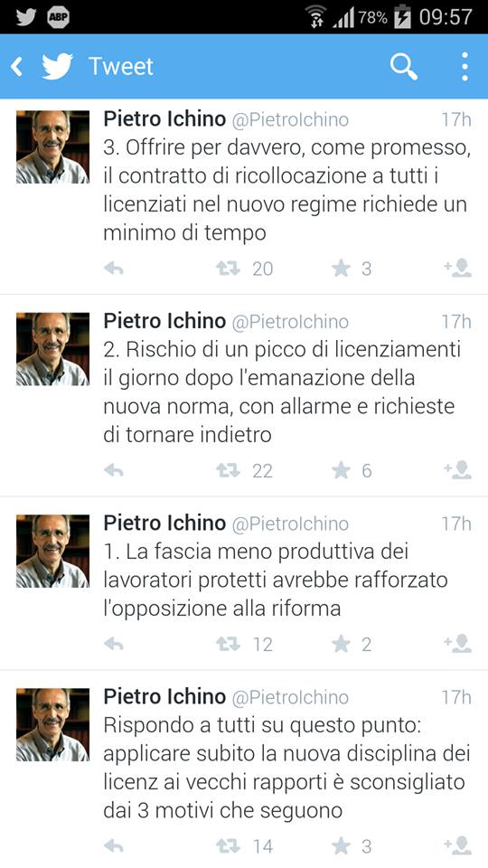This screenshot has height=868, width=488.
Task: Retweet the tweet with 20 retweets
Action: pos(228,269)
